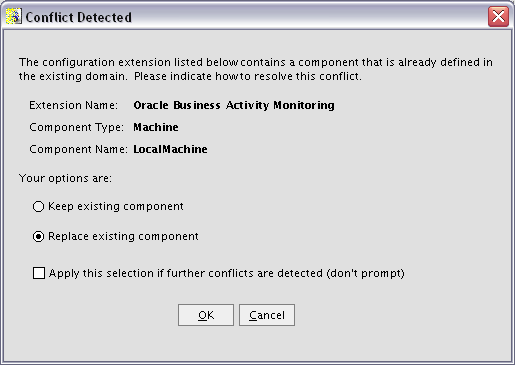
Task: Confirm the choice with the OK button
Action: point(206,315)
